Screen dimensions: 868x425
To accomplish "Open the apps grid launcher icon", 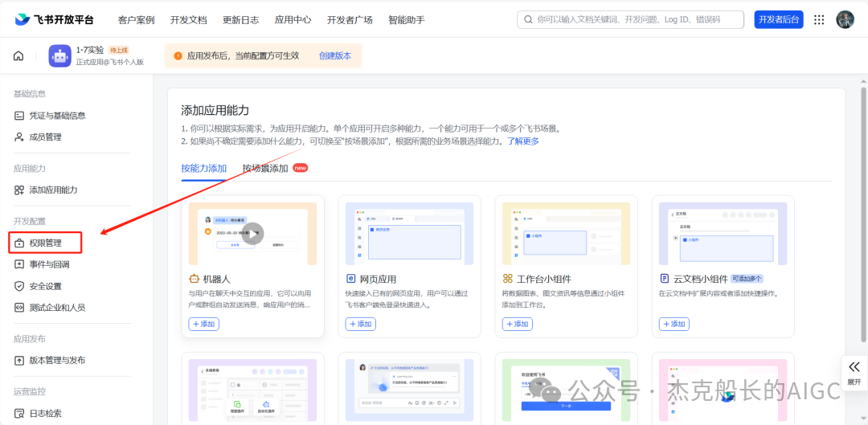I will 819,20.
